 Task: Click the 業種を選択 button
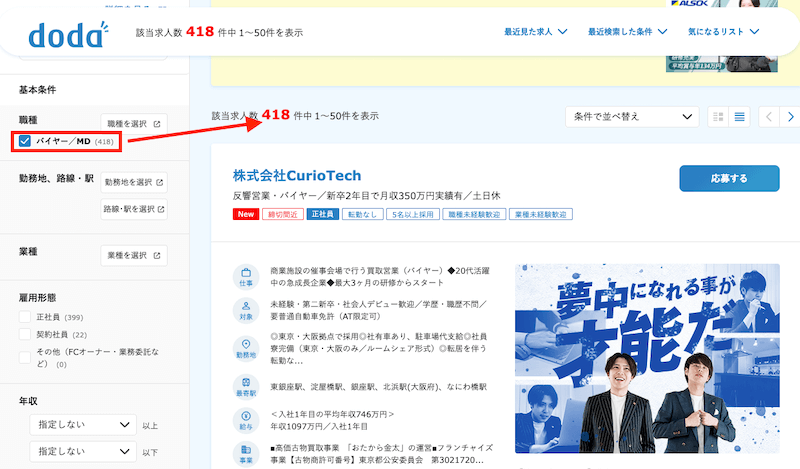pos(134,255)
